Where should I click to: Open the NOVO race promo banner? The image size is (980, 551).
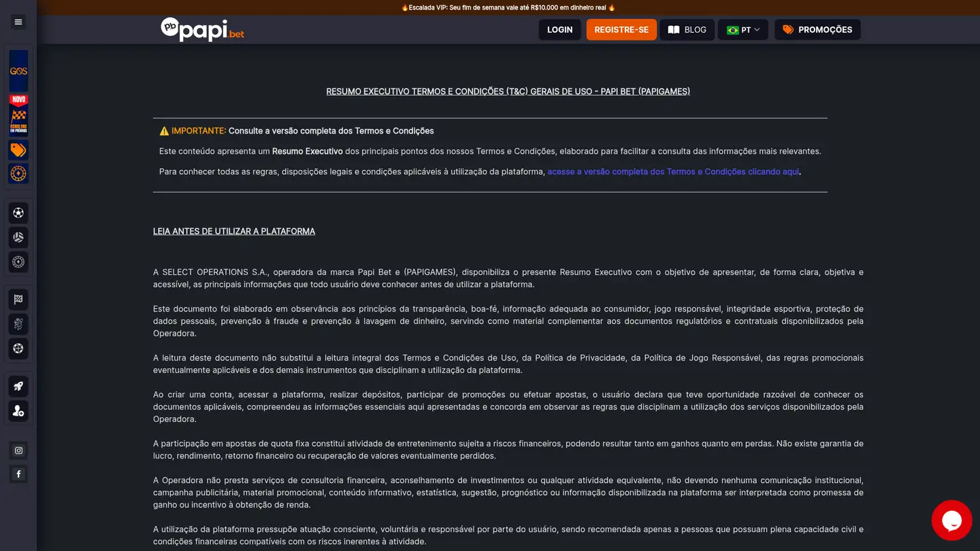point(18,116)
